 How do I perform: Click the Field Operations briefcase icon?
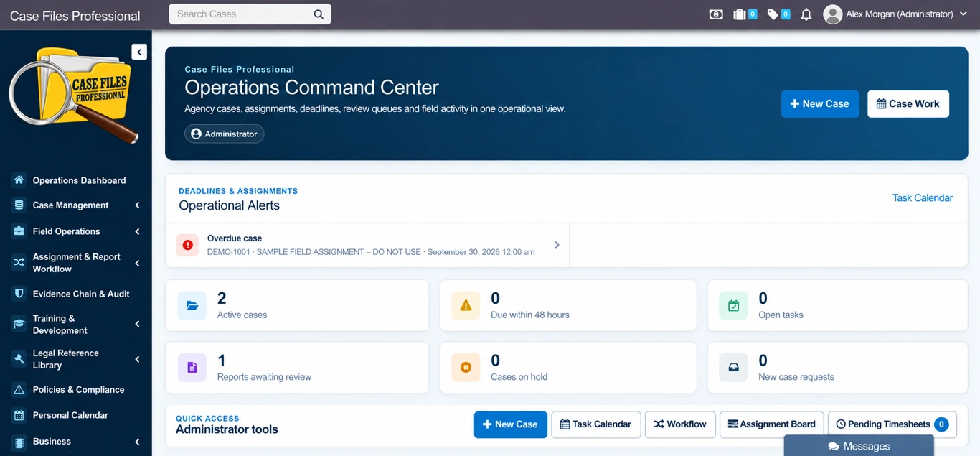[x=19, y=231]
